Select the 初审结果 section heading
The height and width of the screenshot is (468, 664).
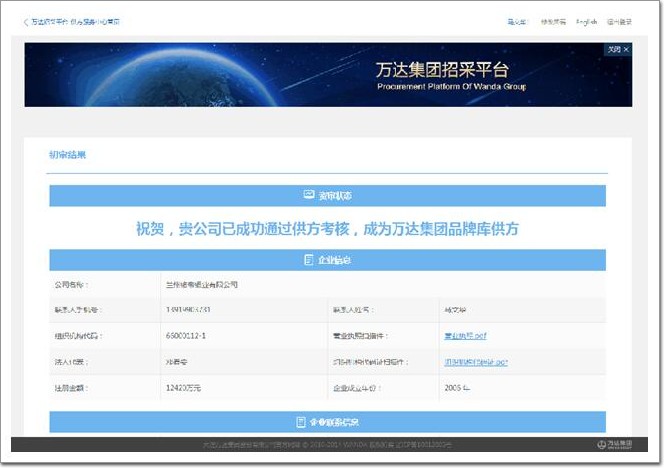(67, 155)
